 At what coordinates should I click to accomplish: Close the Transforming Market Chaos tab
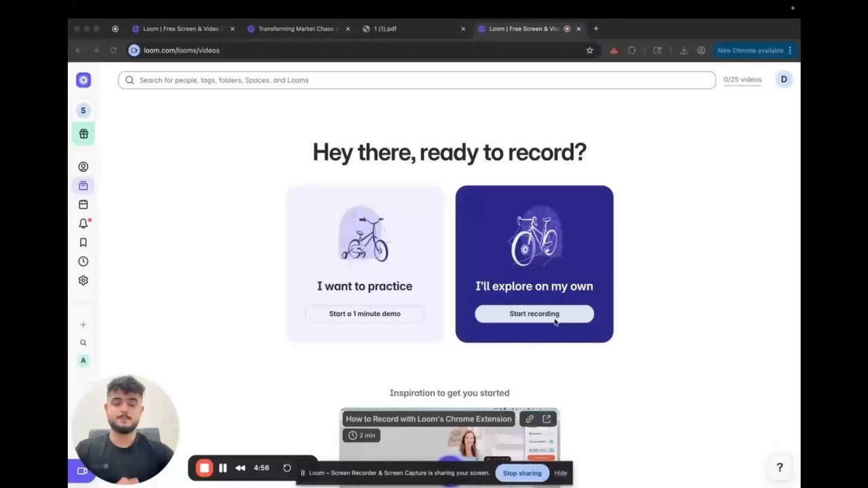click(x=348, y=29)
